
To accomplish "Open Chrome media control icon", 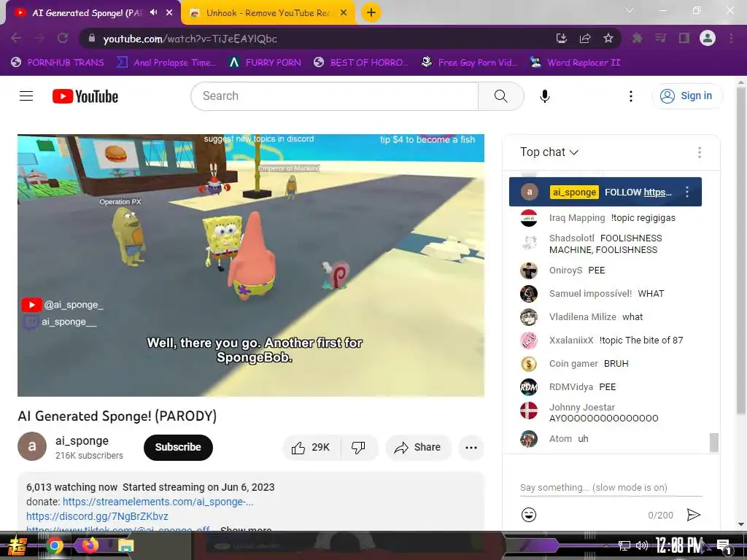I will point(660,38).
